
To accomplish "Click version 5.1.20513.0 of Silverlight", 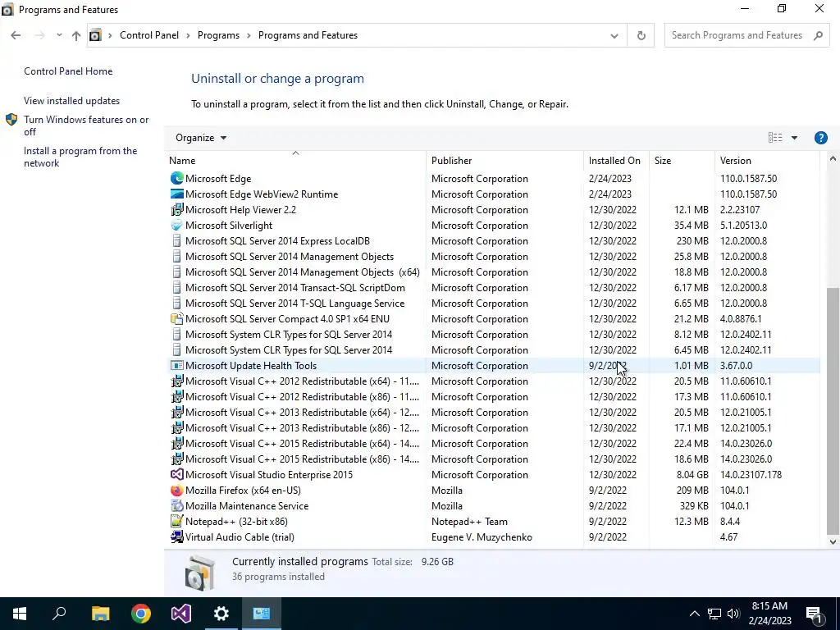I will pyautogui.click(x=743, y=225).
